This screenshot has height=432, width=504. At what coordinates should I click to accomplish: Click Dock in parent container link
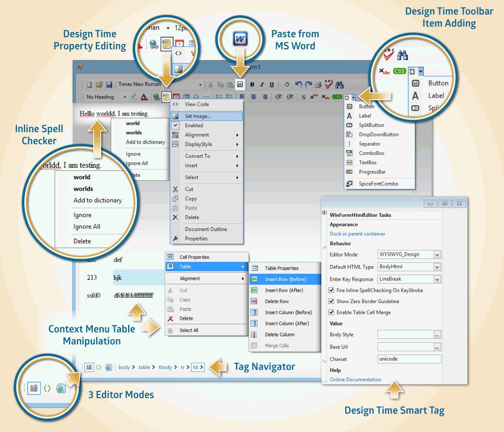point(357,234)
